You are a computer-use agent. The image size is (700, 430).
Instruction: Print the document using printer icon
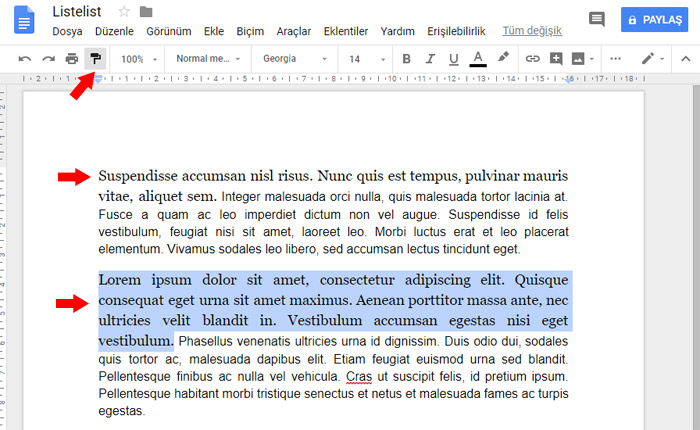pyautogui.click(x=72, y=59)
